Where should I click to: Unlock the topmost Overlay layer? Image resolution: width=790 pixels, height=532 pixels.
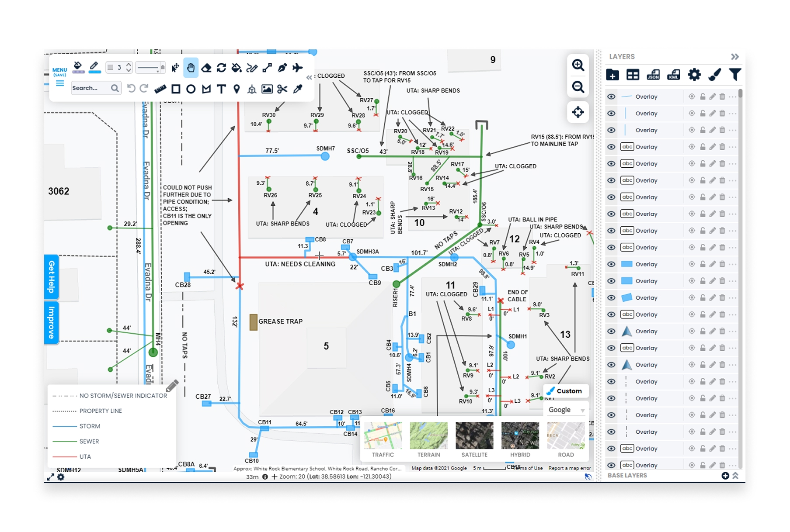702,96
